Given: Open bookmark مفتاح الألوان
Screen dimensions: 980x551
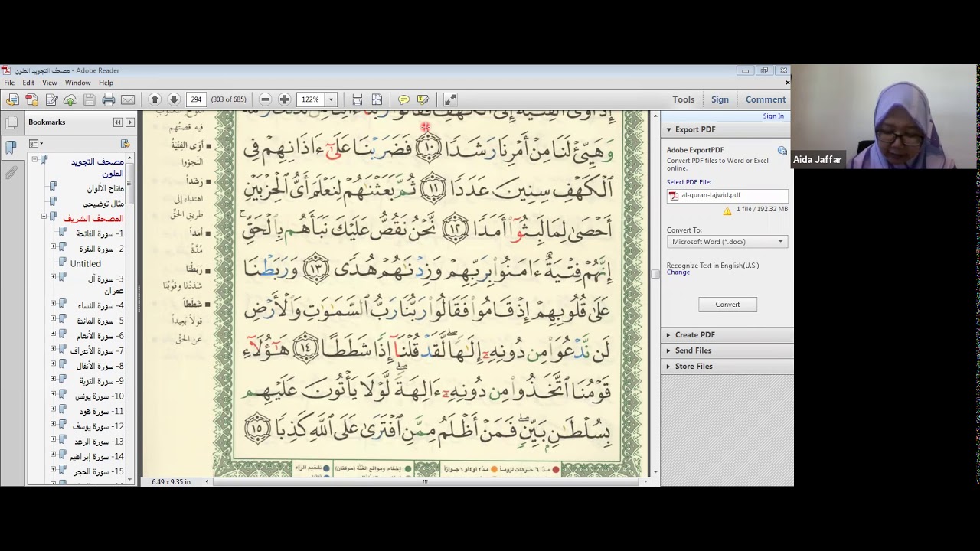Looking at the screenshot, I should tap(106, 188).
